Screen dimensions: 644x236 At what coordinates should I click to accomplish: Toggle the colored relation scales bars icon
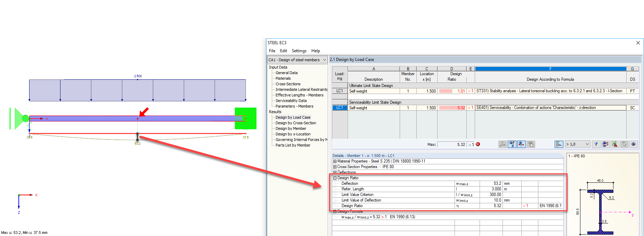click(559, 144)
